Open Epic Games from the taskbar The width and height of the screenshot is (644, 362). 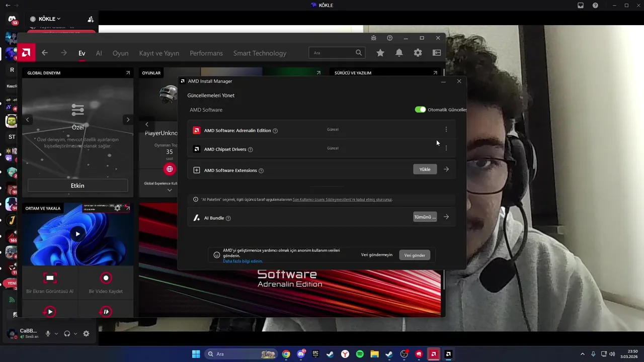pos(315,354)
